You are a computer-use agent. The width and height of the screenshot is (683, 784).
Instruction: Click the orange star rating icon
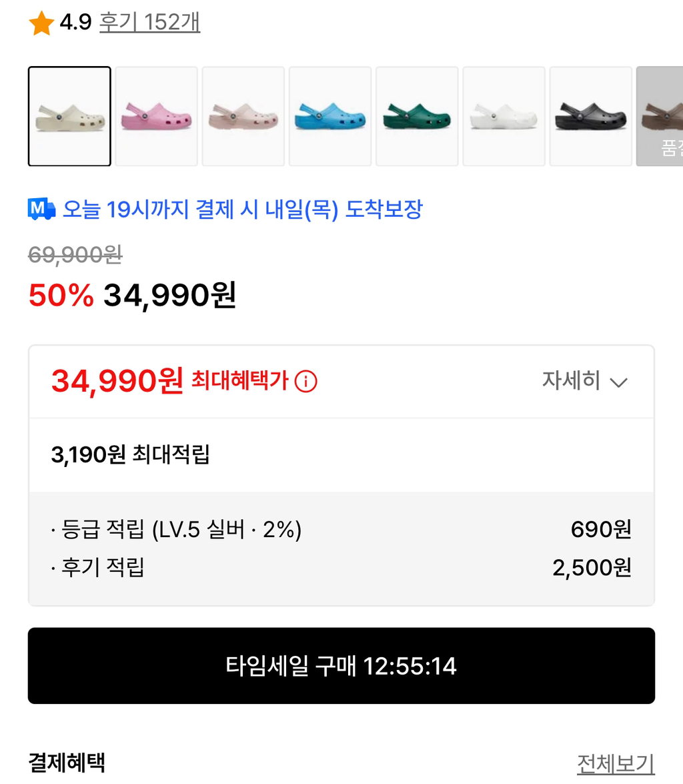(x=41, y=23)
